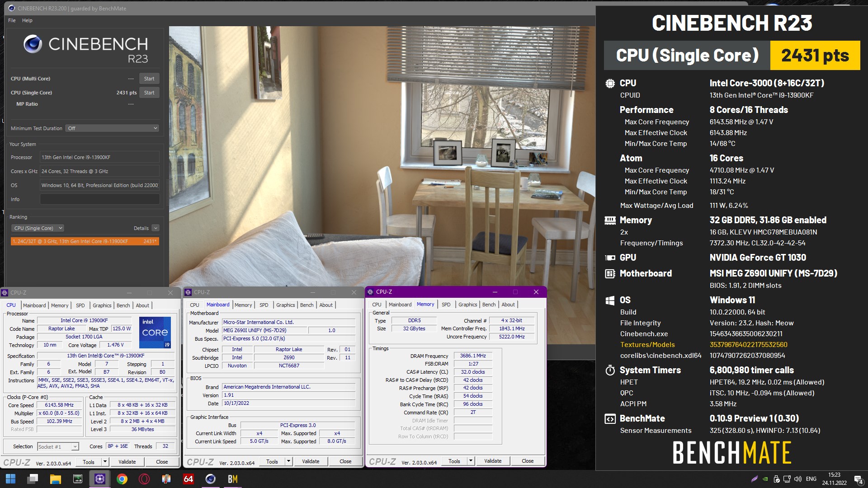
Task: Open SPD tab in Mainboard CPU-Z window
Action: coord(264,305)
